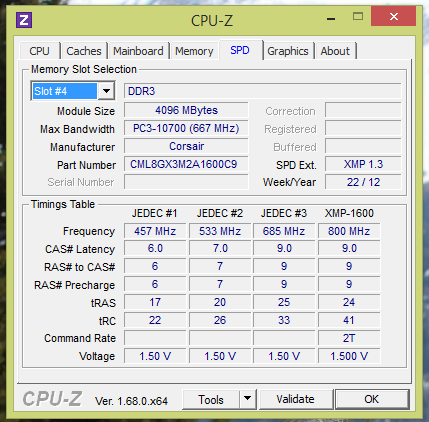
Task: Click the XMP-1600 tRAS value 24
Action: [349, 302]
